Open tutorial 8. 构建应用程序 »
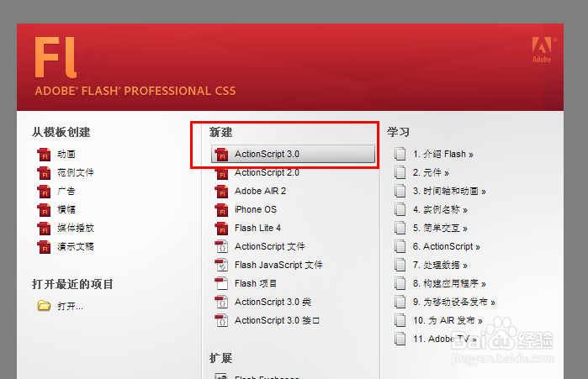588x379 pixels. click(449, 283)
